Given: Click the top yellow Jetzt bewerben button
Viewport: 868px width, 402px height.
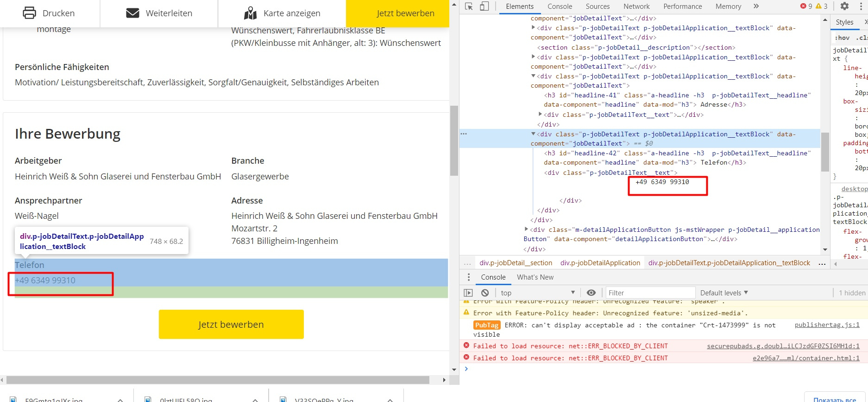Looking at the screenshot, I should tap(397, 13).
